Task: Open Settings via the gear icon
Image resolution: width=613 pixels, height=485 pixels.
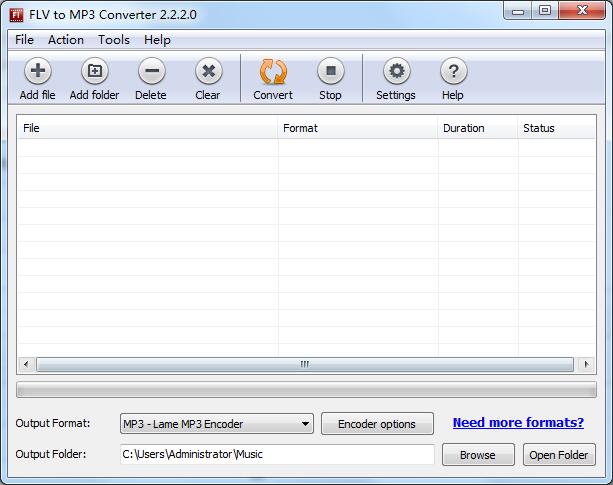Action: coord(396,72)
